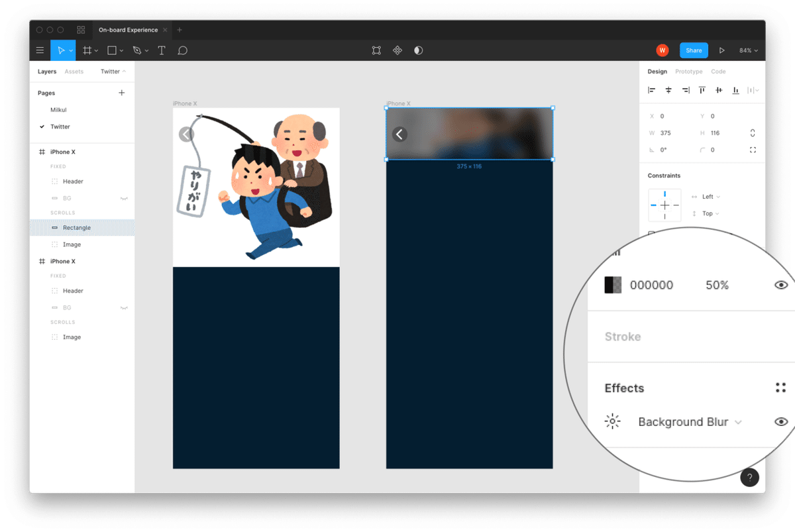Click back chevron over the illustration frame
Screen dimensions: 795x532
pos(186,134)
